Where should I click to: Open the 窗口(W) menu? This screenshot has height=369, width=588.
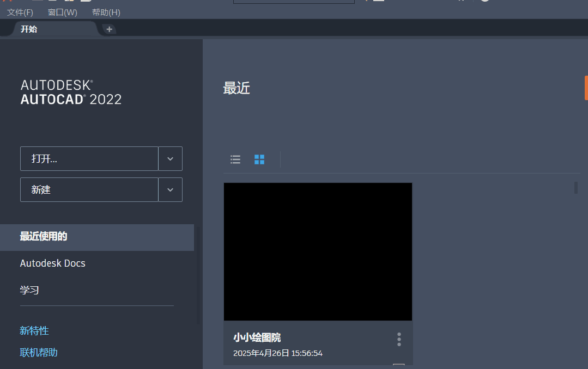62,13
